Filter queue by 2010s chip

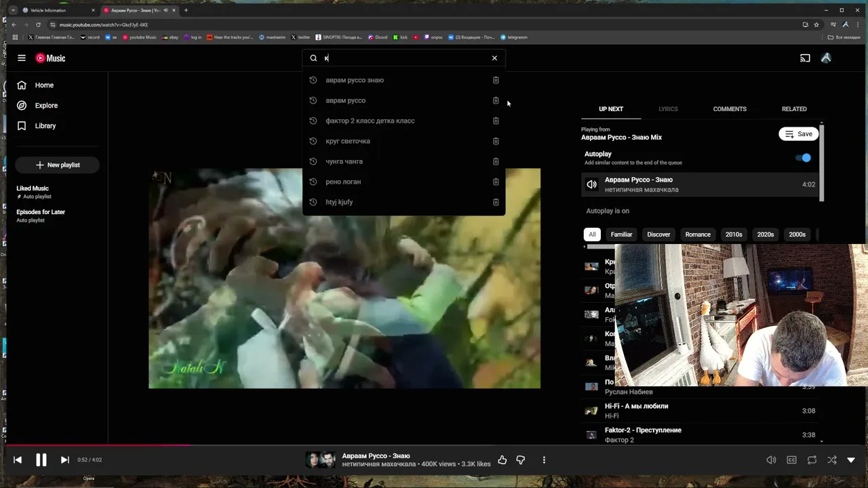coord(734,235)
